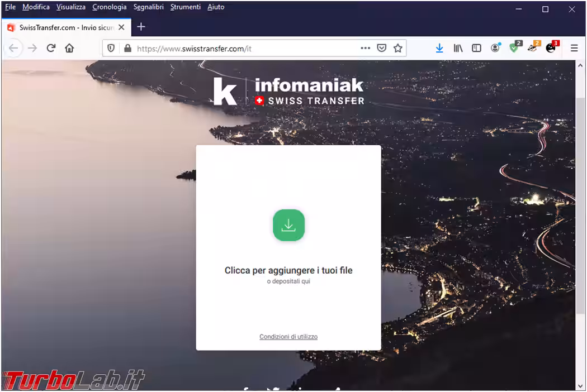Show tracking protection shield info

111,49
